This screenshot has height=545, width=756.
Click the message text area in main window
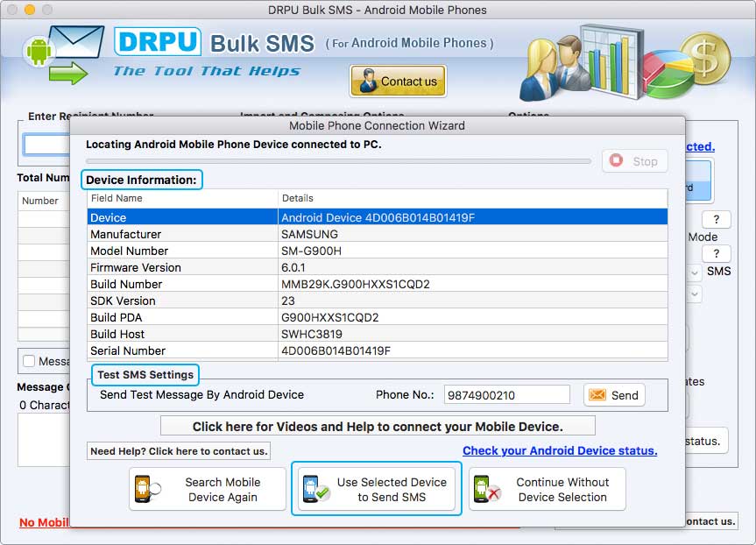coord(45,440)
